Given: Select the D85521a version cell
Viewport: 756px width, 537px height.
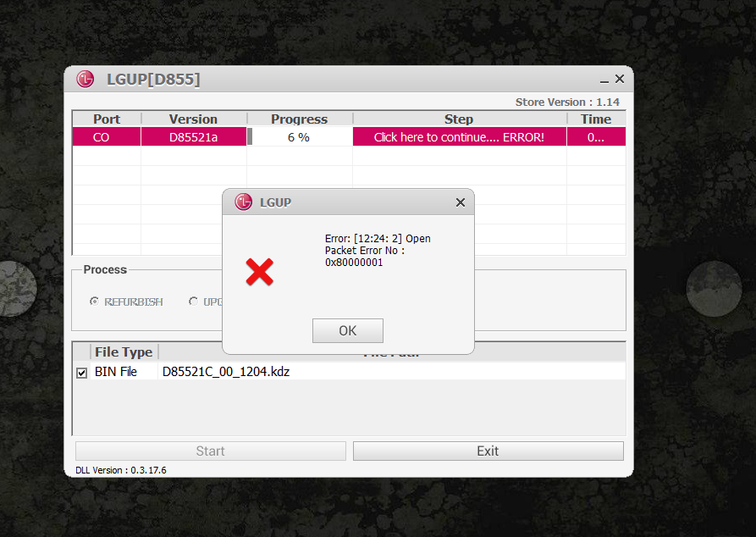Looking at the screenshot, I should point(193,137).
